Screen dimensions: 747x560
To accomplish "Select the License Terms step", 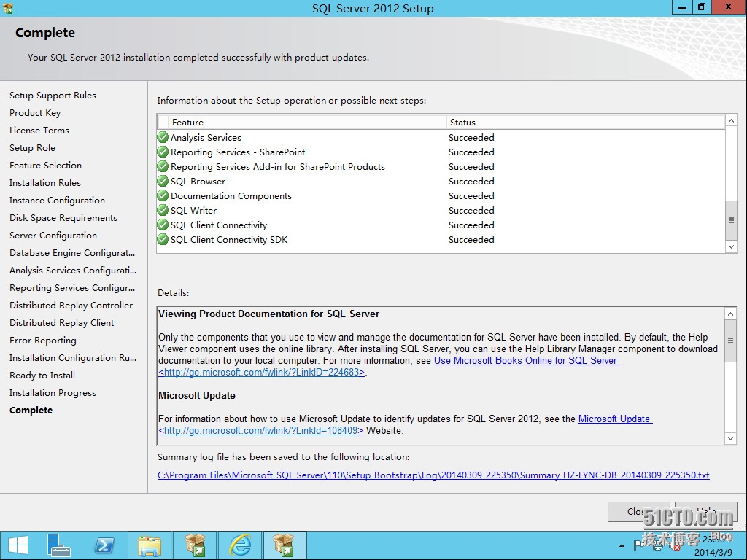I will click(39, 131).
